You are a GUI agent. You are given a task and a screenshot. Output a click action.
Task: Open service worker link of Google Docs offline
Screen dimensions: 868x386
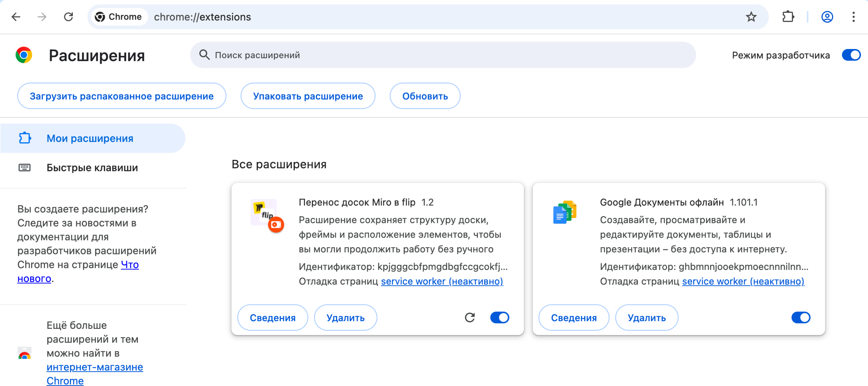coord(743,281)
